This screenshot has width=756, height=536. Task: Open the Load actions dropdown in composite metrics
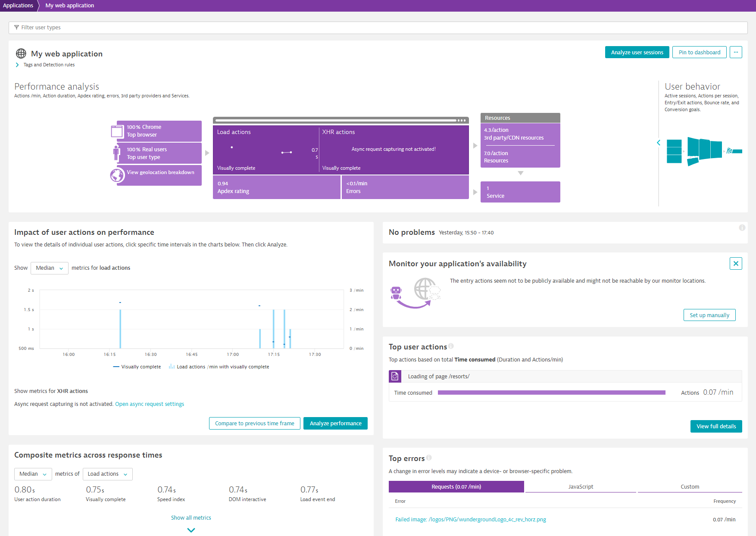click(x=107, y=474)
